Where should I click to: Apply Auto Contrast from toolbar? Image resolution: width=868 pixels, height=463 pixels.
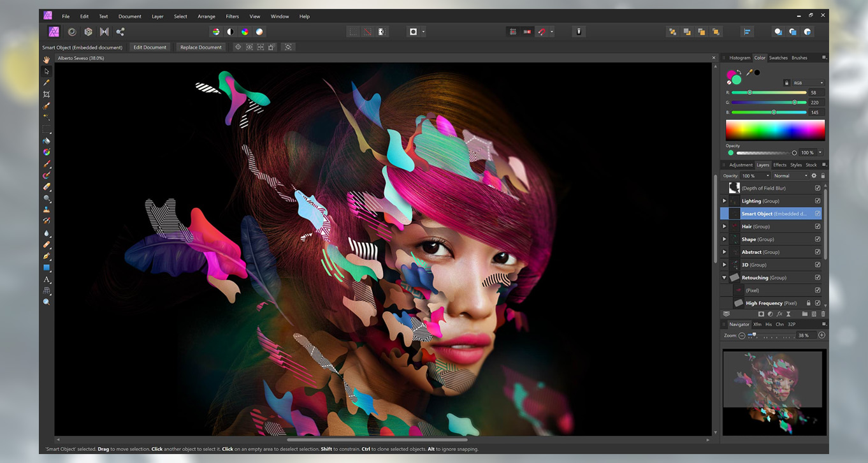tap(230, 31)
